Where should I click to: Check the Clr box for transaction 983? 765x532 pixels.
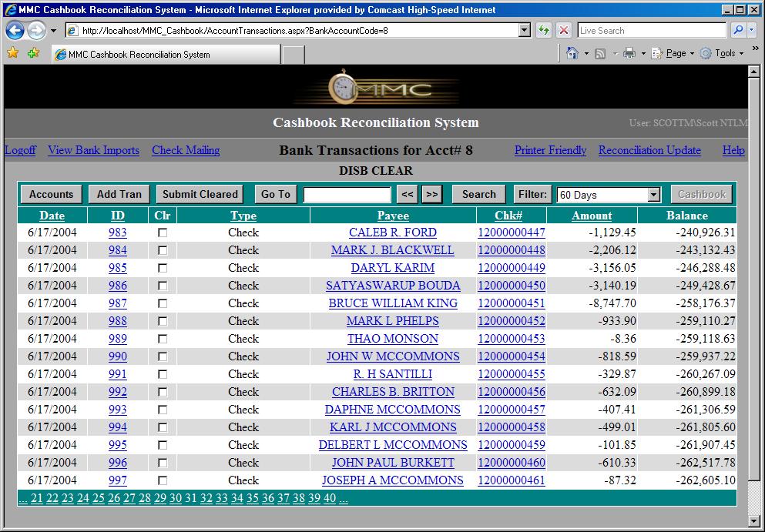click(x=163, y=233)
